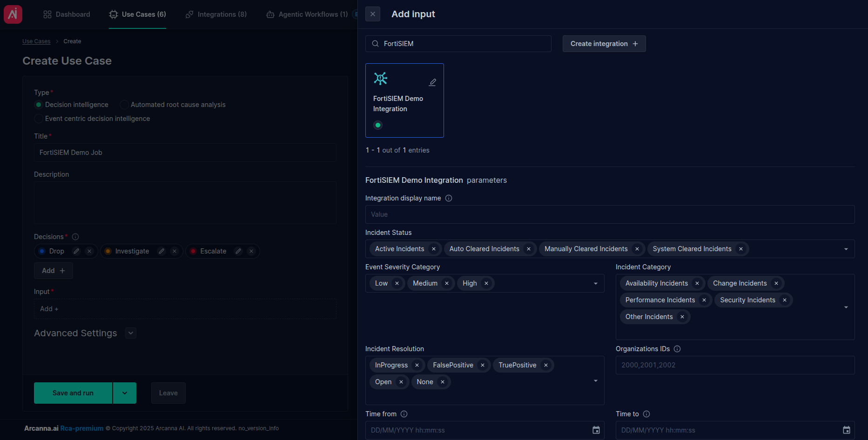The image size is (868, 440).
Task: Open the Event Severity Category dropdown
Action: tap(596, 284)
